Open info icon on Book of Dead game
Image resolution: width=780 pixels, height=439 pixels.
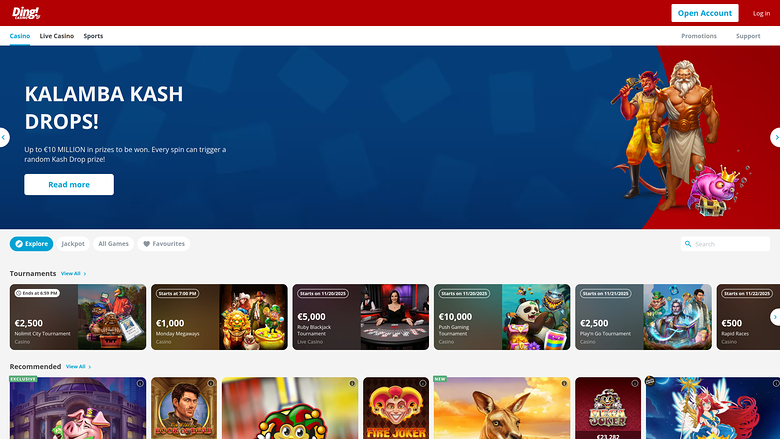click(210, 384)
